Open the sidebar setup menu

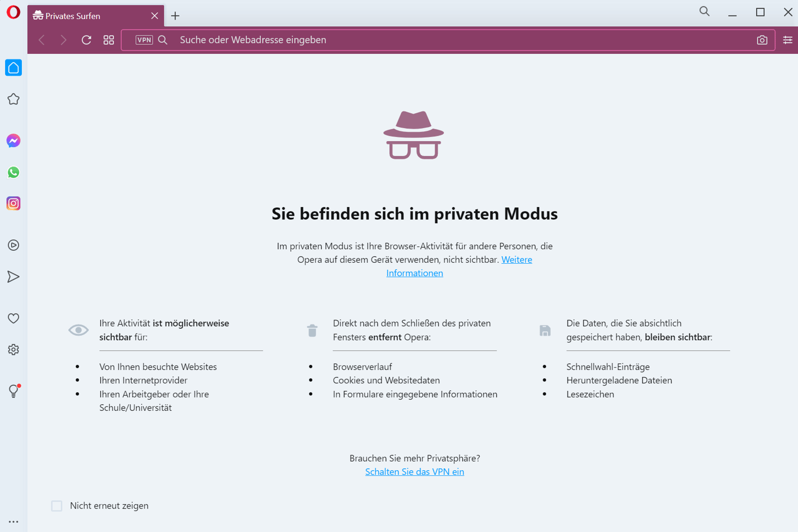13,522
